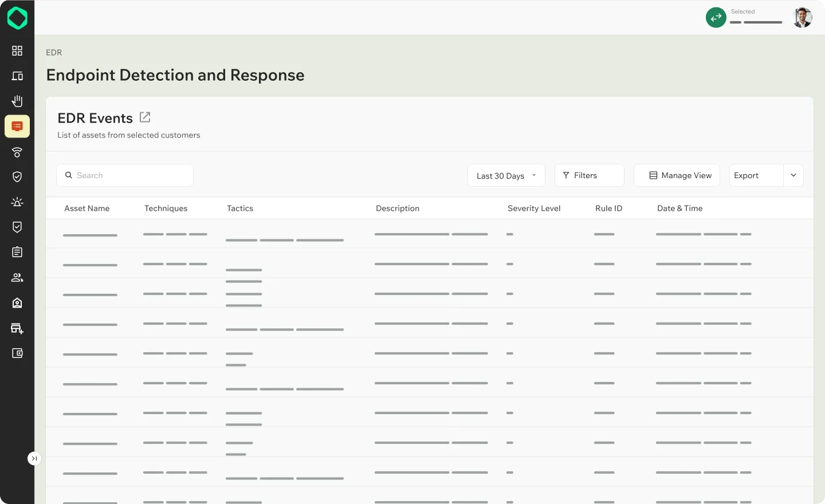Open the devices icon in sidebar

pos(17,76)
